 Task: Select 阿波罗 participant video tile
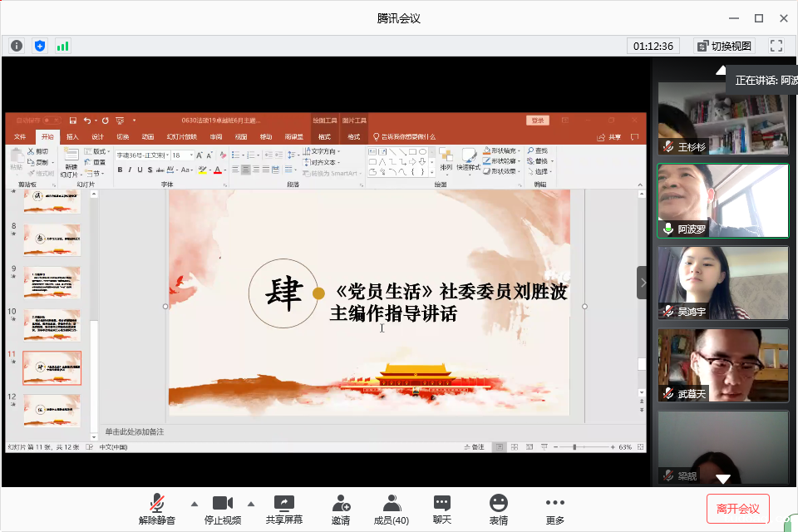point(722,200)
